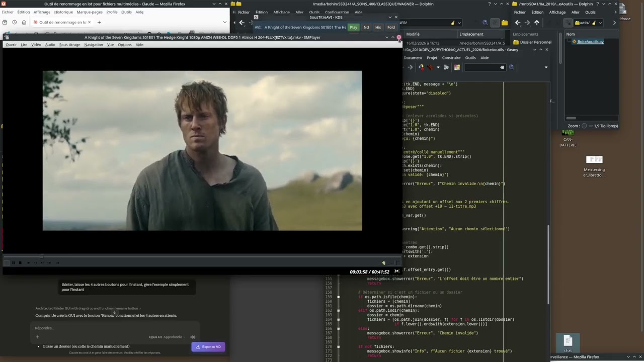Open attachment plus button in Claude reply box
This screenshot has height=362, width=644.
(x=37, y=337)
